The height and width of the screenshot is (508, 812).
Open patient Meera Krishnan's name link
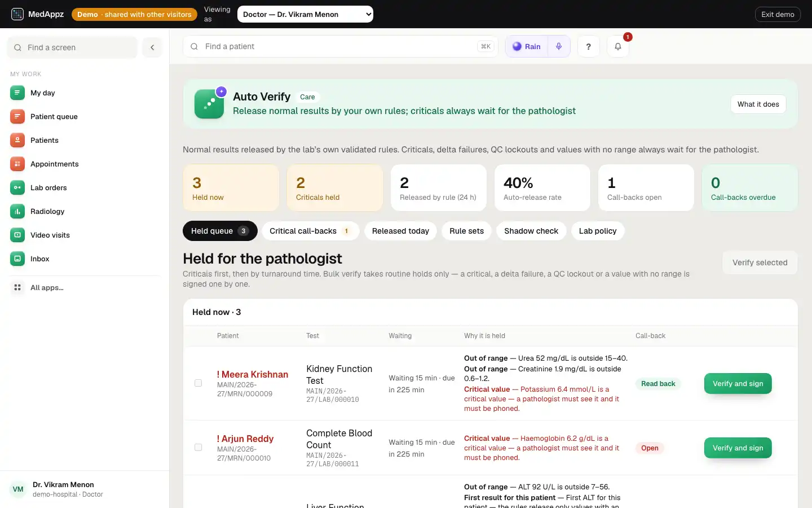(x=253, y=374)
